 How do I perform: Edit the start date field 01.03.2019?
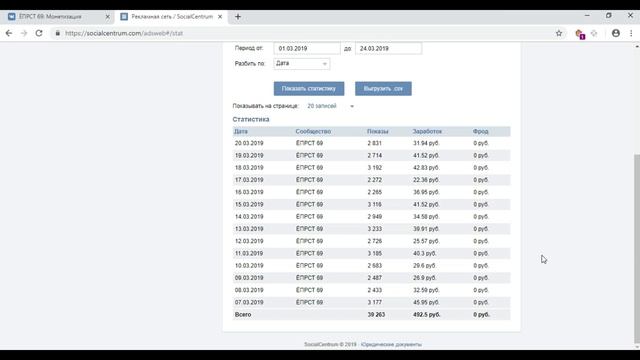tap(307, 49)
